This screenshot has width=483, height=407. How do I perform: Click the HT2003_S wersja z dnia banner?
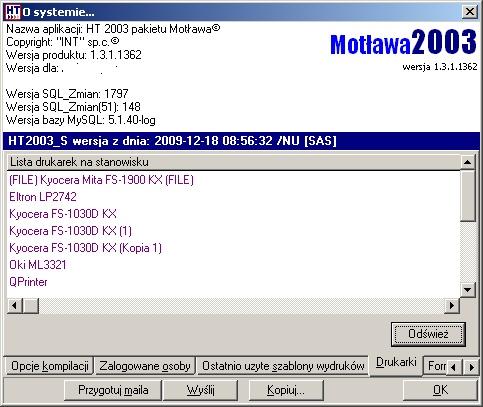[x=241, y=141]
